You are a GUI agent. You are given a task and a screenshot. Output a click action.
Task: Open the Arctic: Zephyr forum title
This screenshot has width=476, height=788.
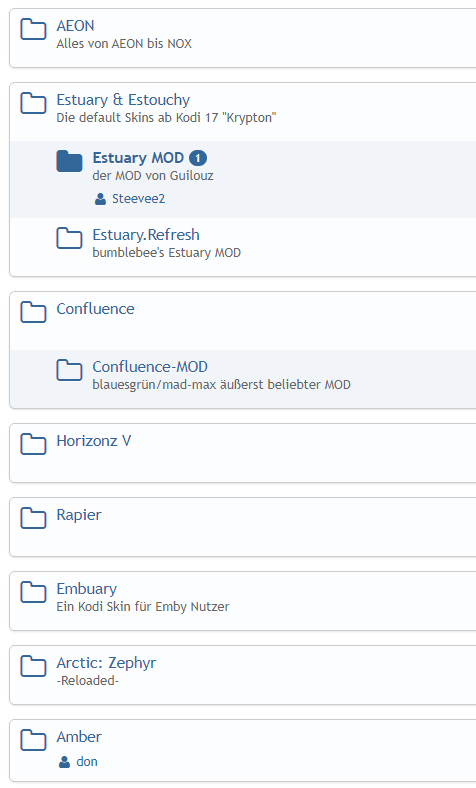pyautogui.click(x=106, y=663)
